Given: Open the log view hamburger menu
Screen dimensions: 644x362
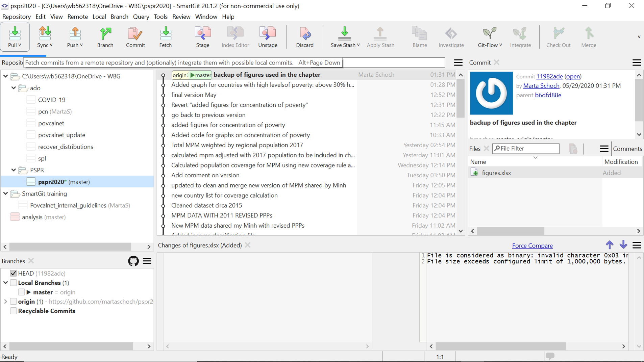Looking at the screenshot, I should pos(458,62).
